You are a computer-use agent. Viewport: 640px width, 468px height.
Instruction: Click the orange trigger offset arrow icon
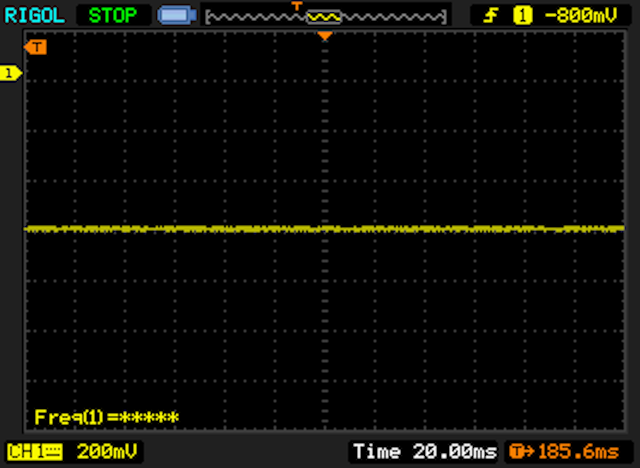tap(522, 452)
